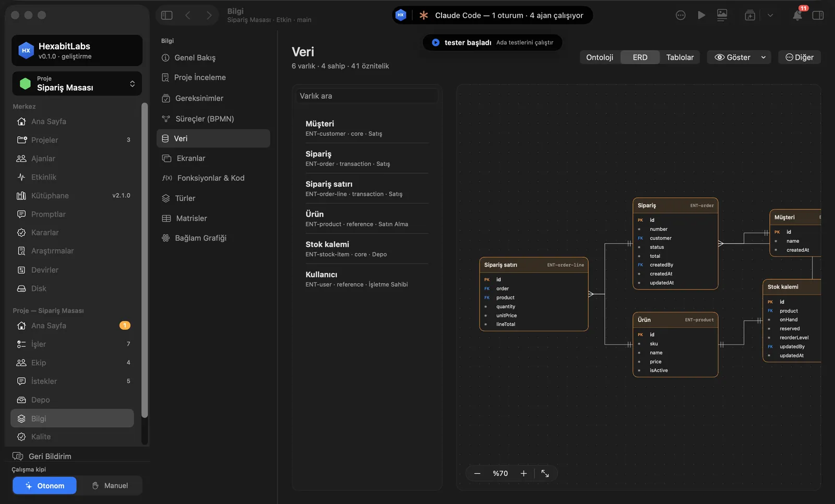Zoom in the ERD diagram
835x504 pixels.
tap(523, 473)
